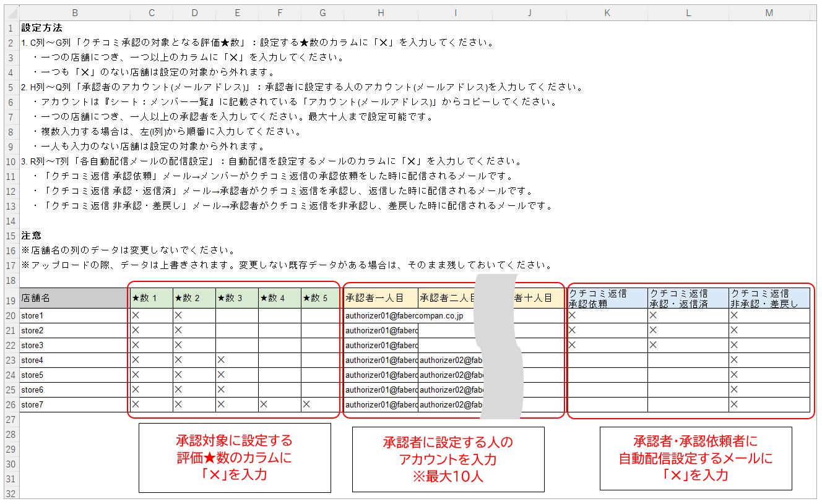
Task: Click store1's × under 承認依頼 column
Action: 573,315
